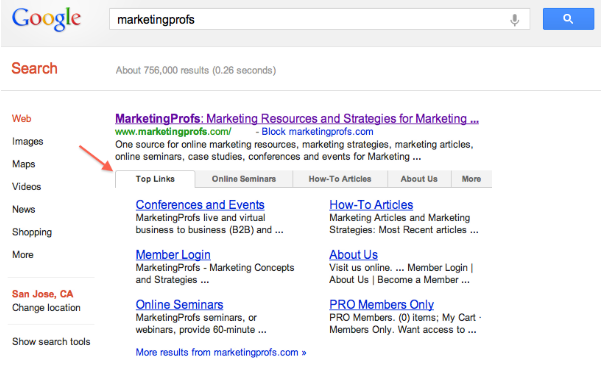Switch to Maps in the sidebar

pyautogui.click(x=24, y=164)
